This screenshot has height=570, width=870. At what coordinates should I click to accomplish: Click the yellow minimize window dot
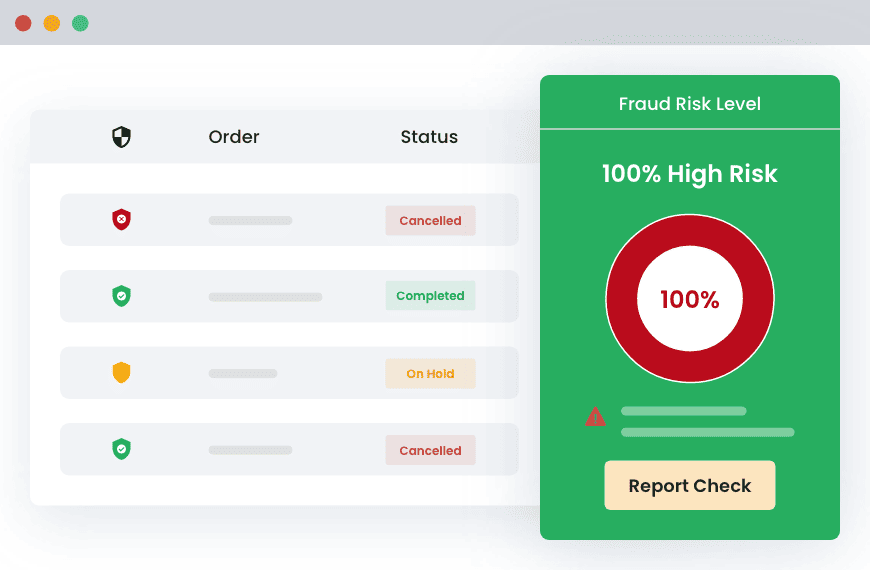pos(51,23)
